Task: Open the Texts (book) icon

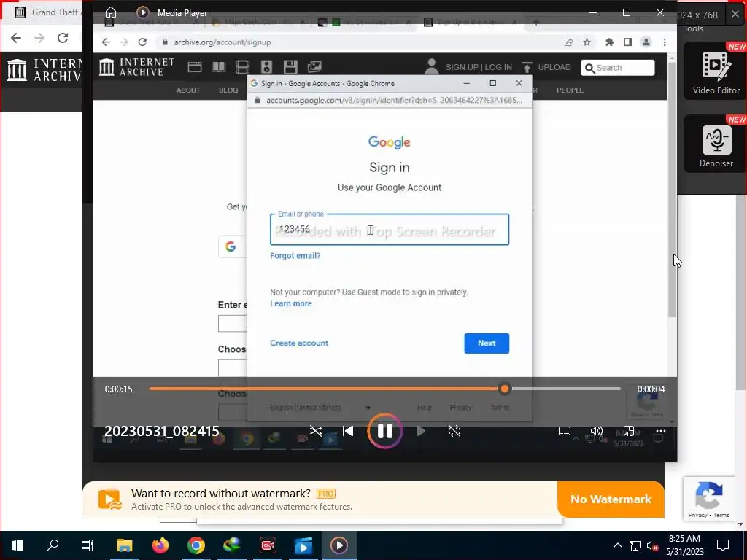Action: pyautogui.click(x=219, y=67)
